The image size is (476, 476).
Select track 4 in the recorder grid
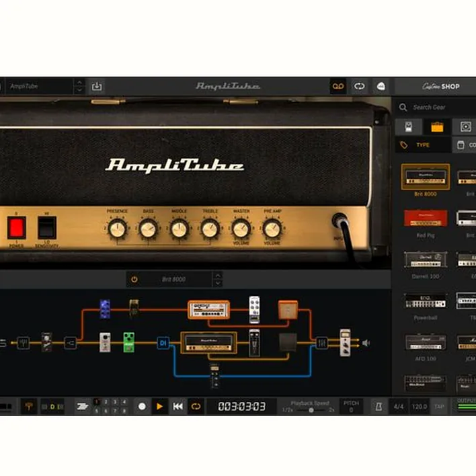tap(124, 402)
